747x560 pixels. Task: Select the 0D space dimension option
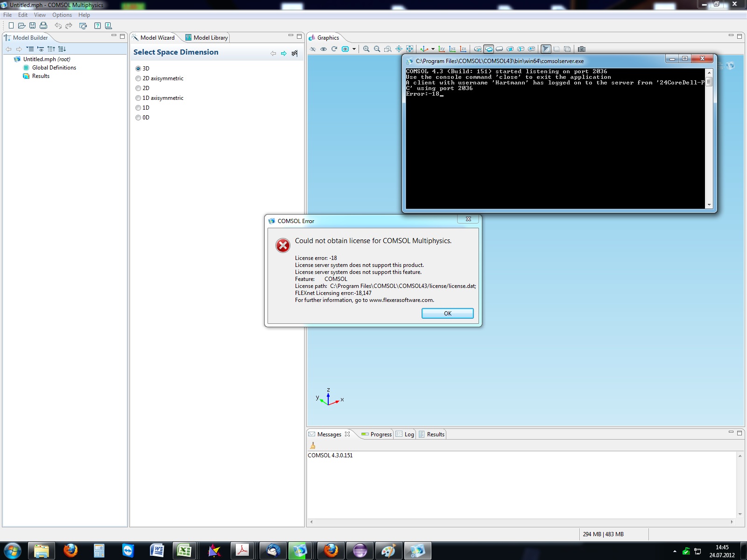tap(138, 118)
